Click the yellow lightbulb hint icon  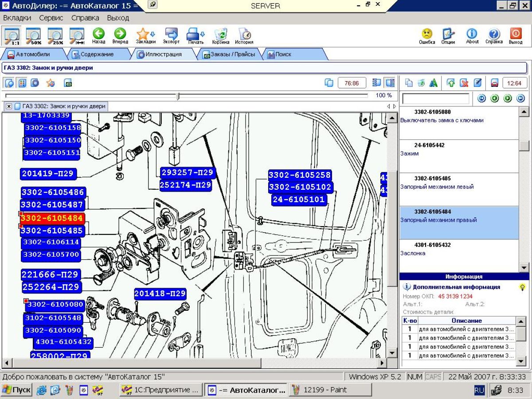pyautogui.click(x=522, y=287)
